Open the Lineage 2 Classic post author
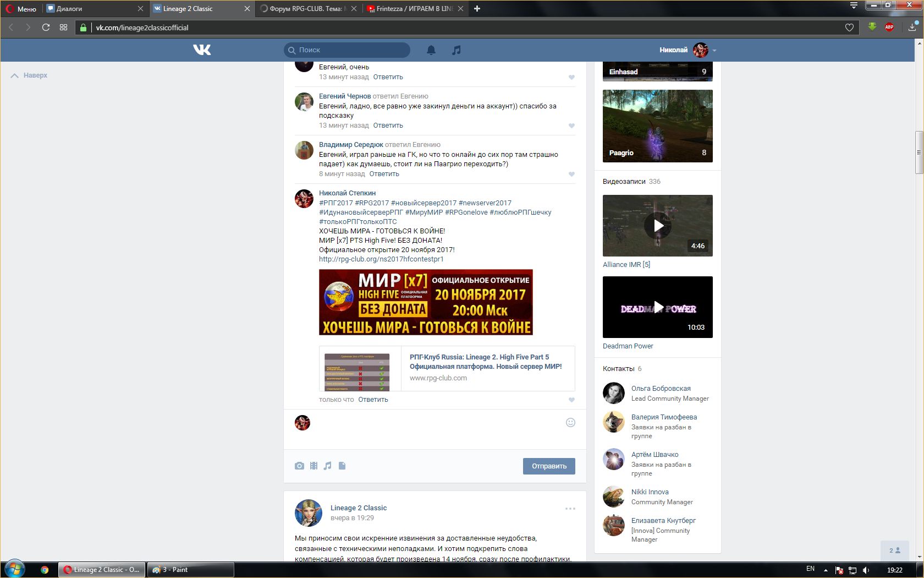 [359, 508]
